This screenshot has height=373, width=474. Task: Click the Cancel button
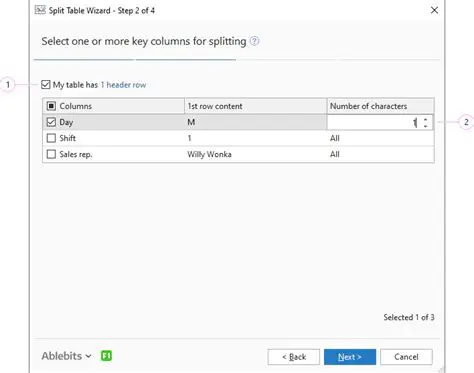click(x=406, y=357)
